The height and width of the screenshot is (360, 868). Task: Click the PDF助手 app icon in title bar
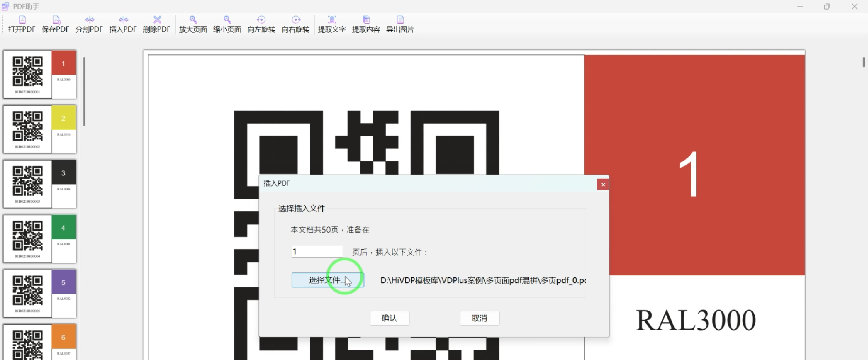click(5, 7)
